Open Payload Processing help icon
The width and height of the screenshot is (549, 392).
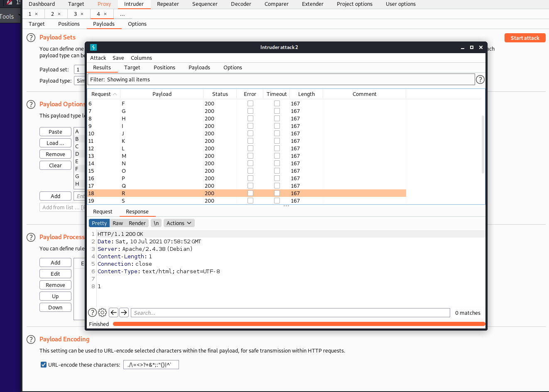(x=31, y=237)
